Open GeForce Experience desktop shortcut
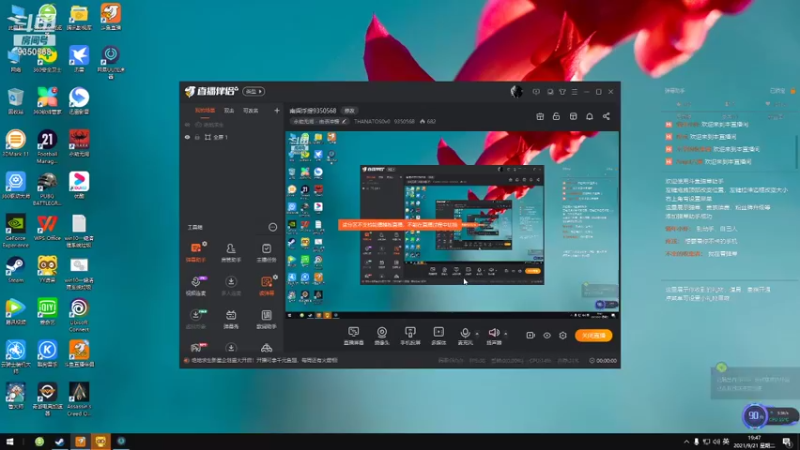Viewport: 800px width, 450px height. coord(15,231)
